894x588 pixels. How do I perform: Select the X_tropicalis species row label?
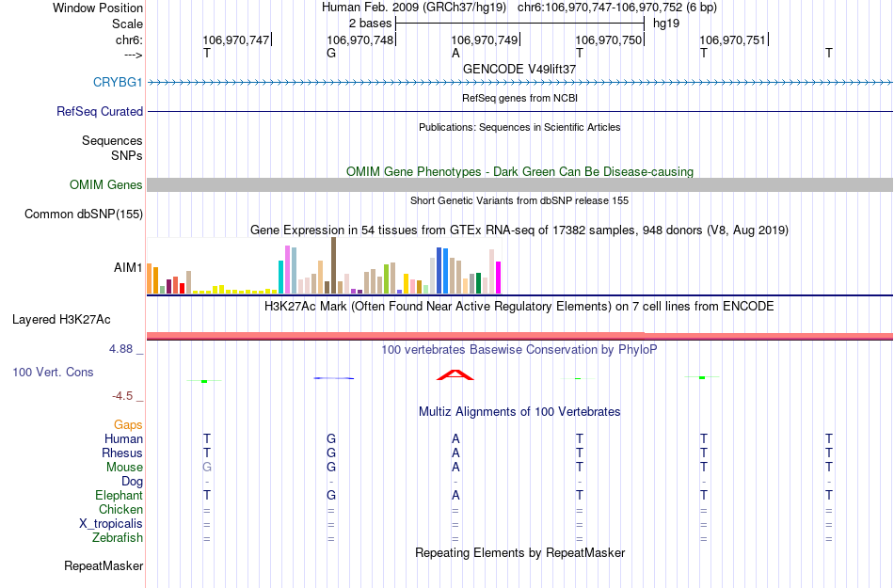(111, 524)
